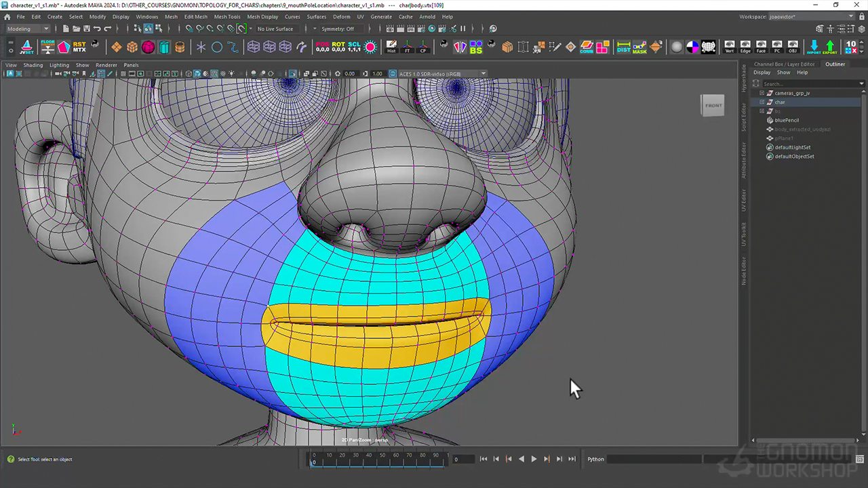This screenshot has height=488, width=868.
Task: Click the MASK shelf icon
Action: [639, 47]
